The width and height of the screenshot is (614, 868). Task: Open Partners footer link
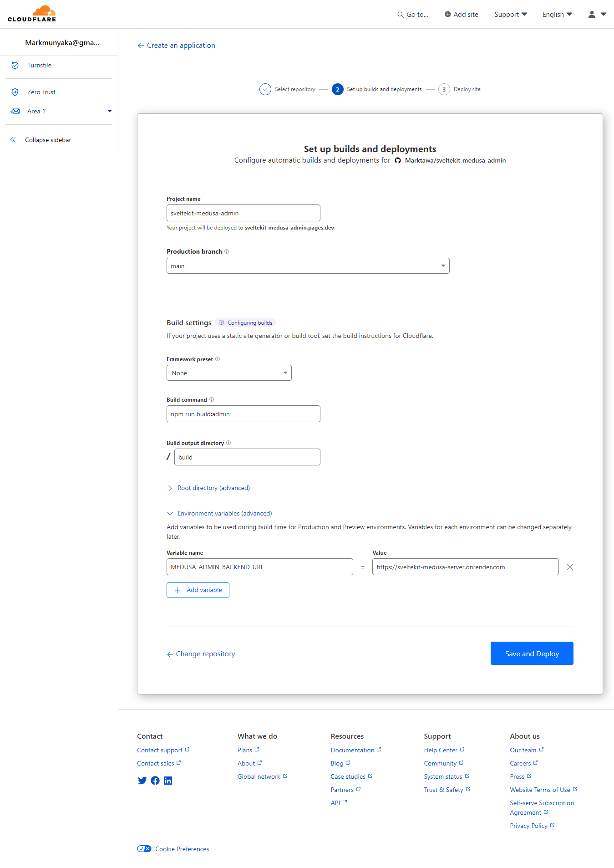(x=345, y=790)
